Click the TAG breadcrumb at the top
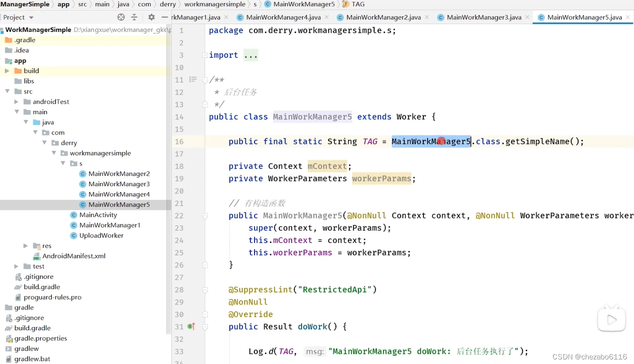 point(358,4)
